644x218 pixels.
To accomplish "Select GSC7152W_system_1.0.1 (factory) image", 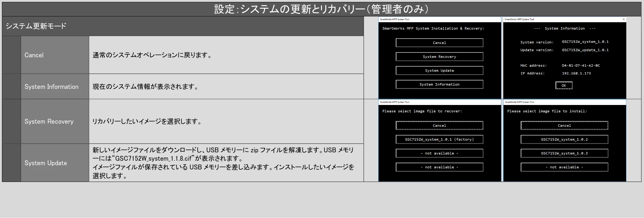I will [439, 139].
